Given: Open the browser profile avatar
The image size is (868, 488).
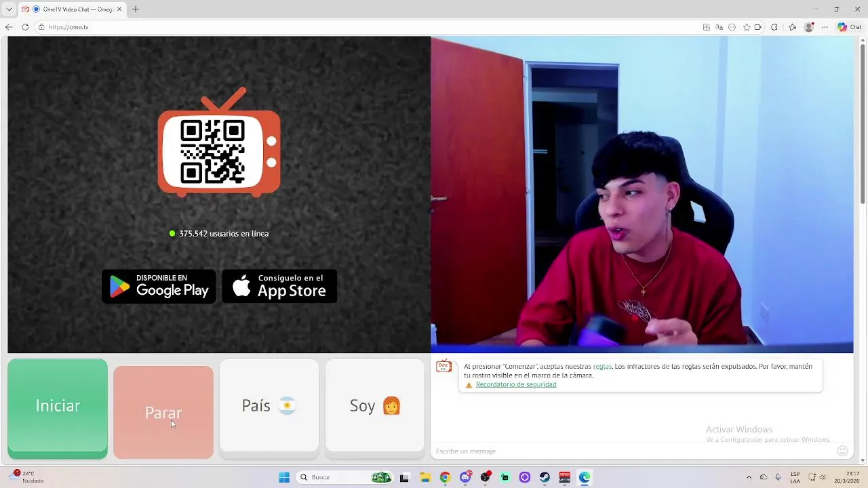Looking at the screenshot, I should pyautogui.click(x=808, y=27).
